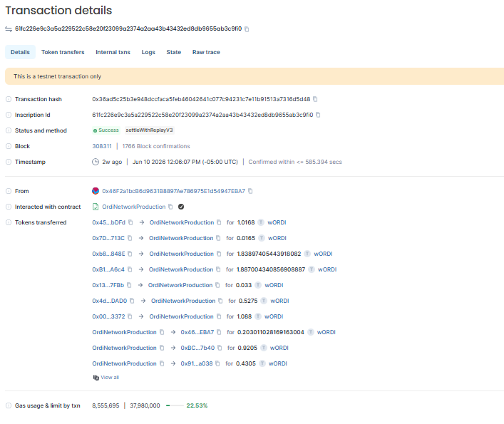Screen dimensions: 504x424
Task: Copy address 0xb8...848E
Action: (130, 254)
